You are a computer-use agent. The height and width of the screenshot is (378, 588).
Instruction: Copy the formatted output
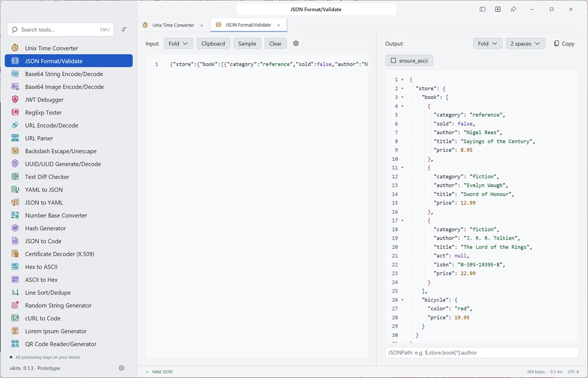564,44
